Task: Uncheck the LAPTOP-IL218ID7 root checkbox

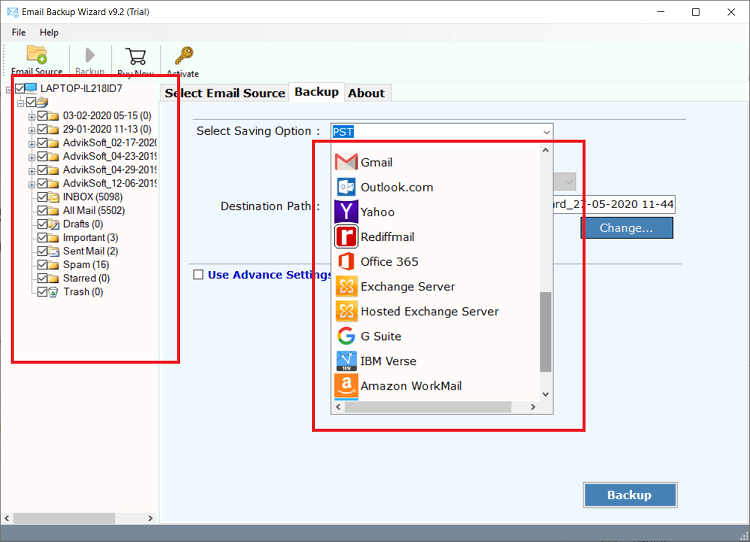Action: (x=20, y=88)
